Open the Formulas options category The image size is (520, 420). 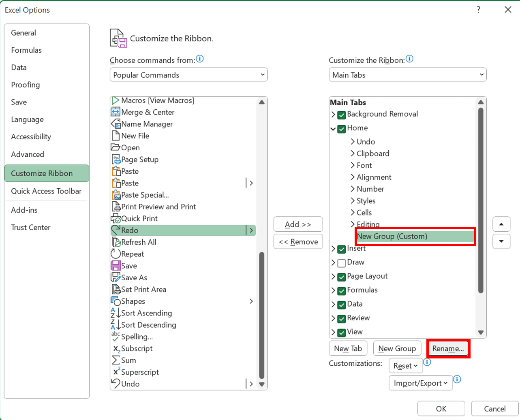click(47, 50)
